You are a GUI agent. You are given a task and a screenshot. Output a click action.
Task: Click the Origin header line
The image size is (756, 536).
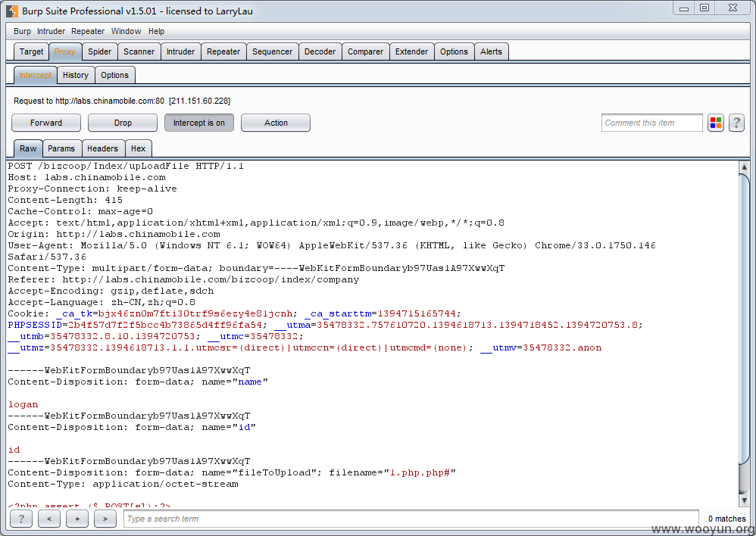point(114,234)
